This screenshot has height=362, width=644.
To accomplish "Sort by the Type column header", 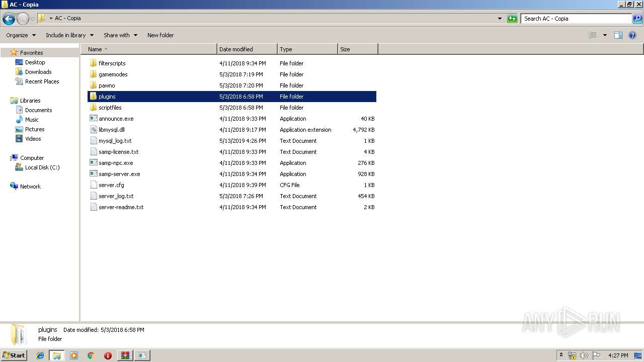I will tap(307, 49).
